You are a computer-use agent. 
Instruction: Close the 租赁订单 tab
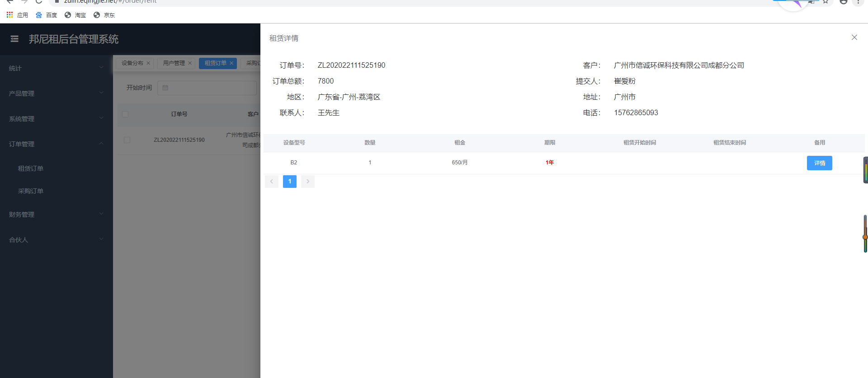click(231, 63)
